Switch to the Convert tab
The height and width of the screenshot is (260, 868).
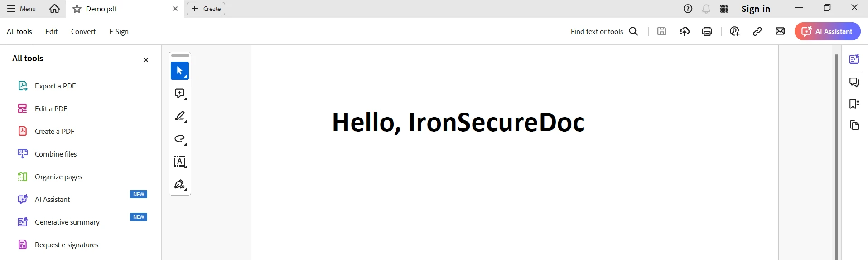click(x=83, y=31)
